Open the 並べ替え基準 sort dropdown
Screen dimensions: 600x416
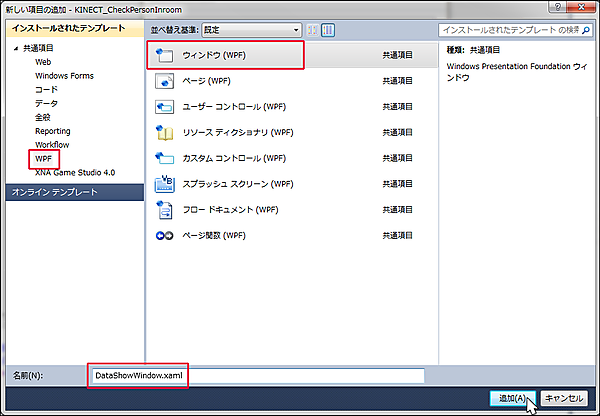(x=252, y=30)
